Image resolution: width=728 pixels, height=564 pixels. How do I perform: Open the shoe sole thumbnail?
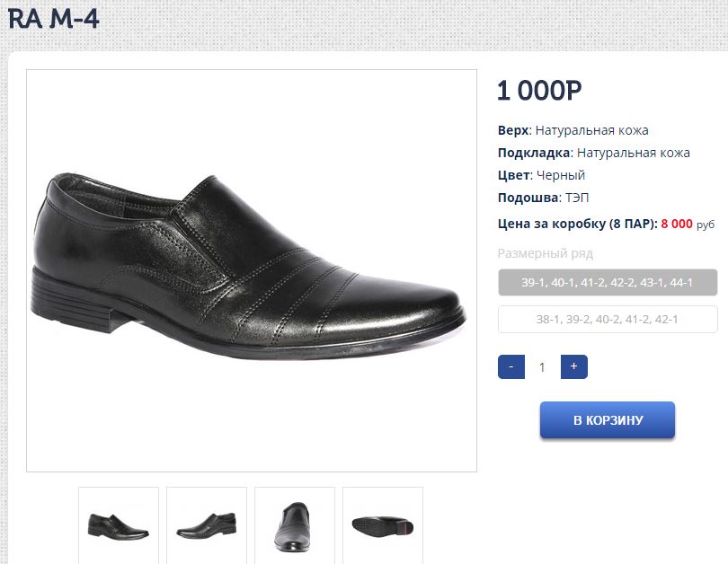point(383,524)
